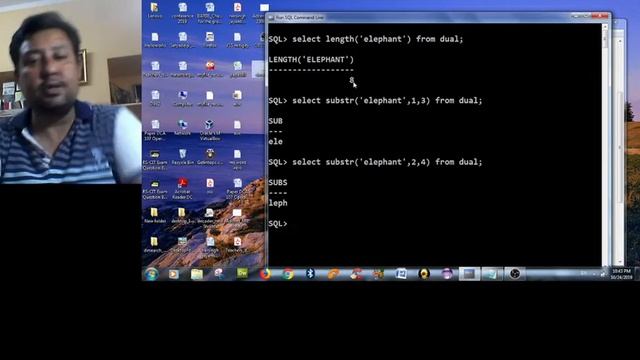Open the taskbar clock showing 10:43 PM

tap(621, 274)
